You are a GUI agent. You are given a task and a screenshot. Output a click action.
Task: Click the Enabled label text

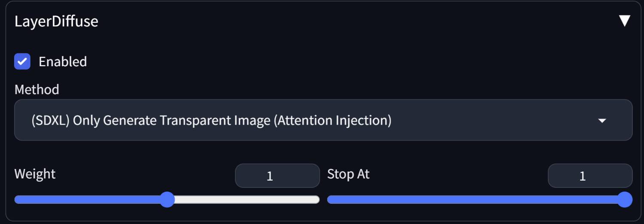[x=63, y=62]
